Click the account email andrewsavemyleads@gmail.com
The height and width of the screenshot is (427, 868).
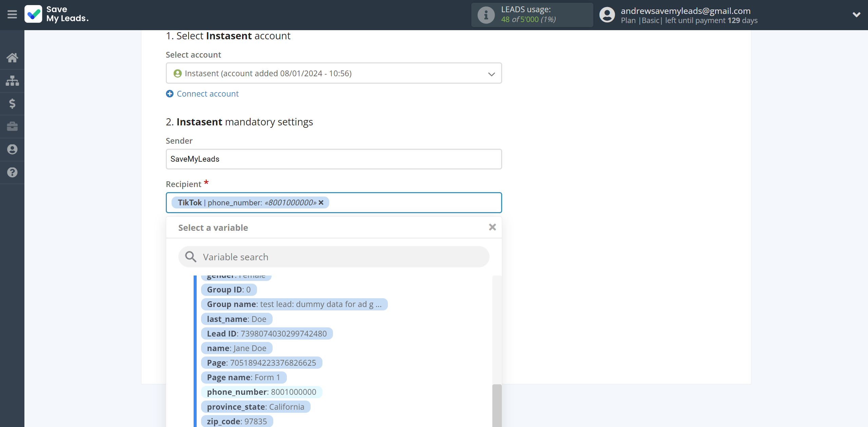pyautogui.click(x=686, y=11)
